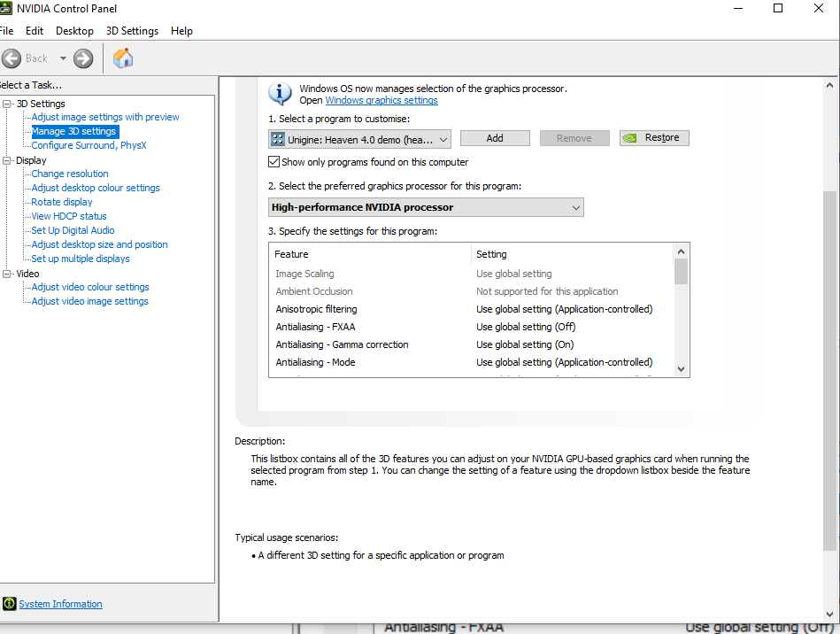Select View HDCP status

coord(68,216)
